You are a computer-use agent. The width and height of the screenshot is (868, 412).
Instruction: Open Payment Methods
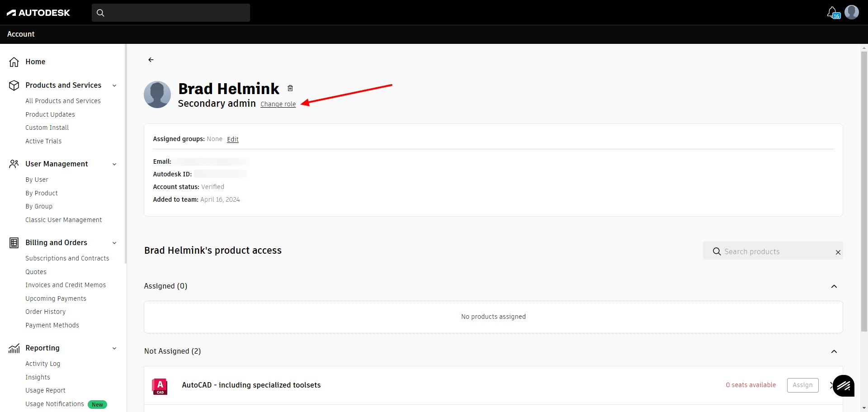coord(52,325)
